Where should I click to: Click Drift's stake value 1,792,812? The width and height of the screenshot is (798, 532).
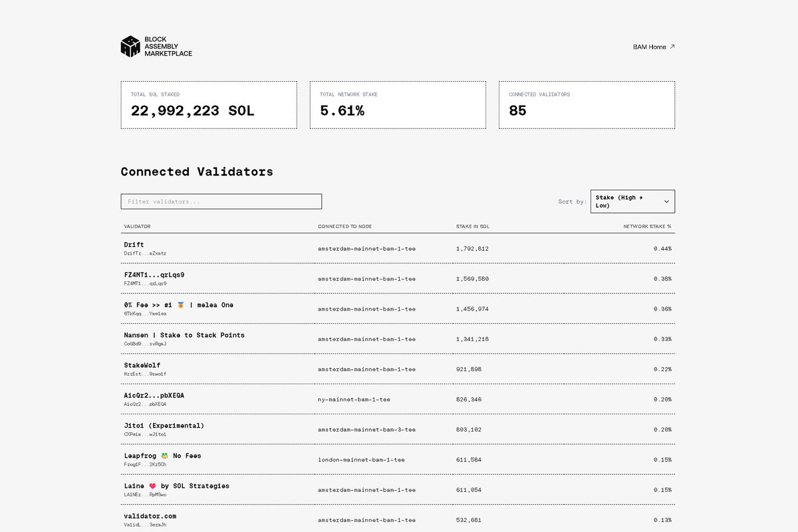tap(472, 249)
